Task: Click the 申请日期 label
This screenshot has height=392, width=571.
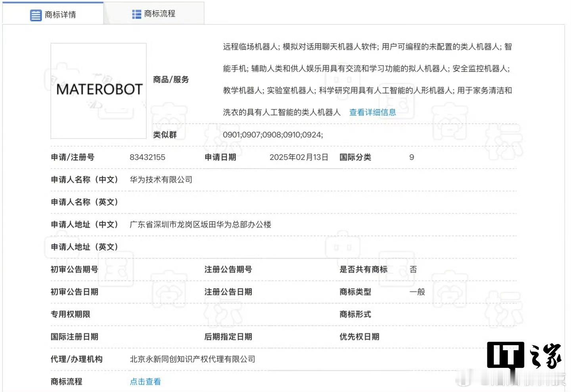Action: tap(220, 157)
